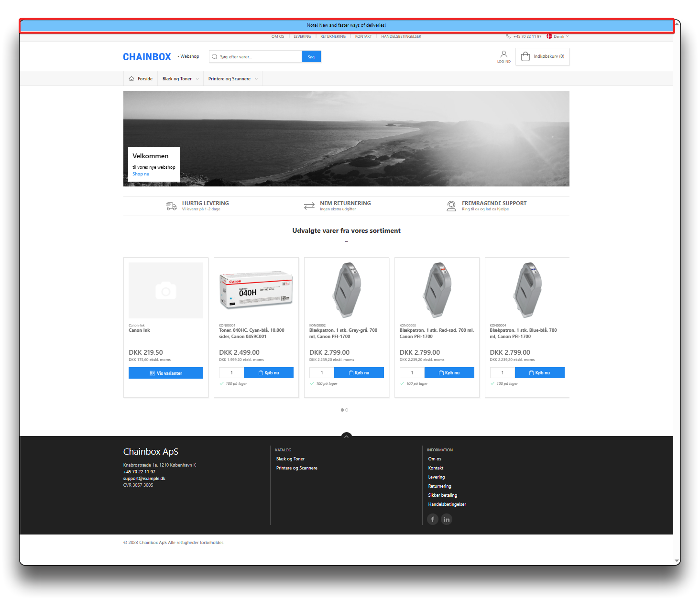The height and width of the screenshot is (600, 700).
Task: Select the second carousel page dot
Action: point(347,410)
